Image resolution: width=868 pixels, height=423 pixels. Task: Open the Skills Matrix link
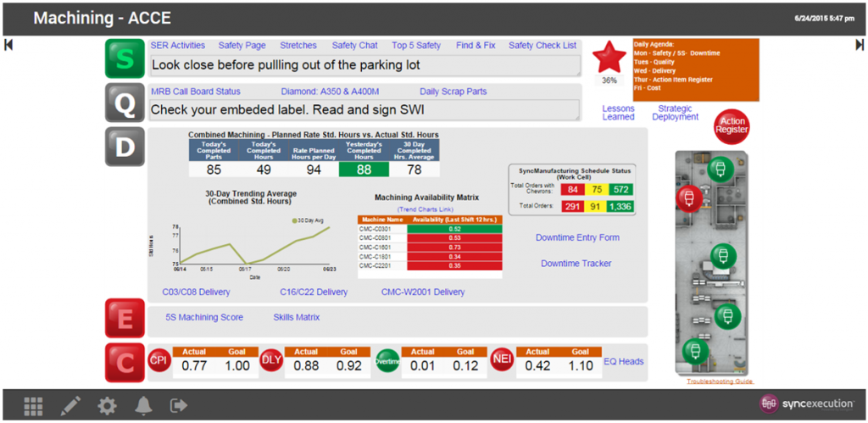[296, 317]
